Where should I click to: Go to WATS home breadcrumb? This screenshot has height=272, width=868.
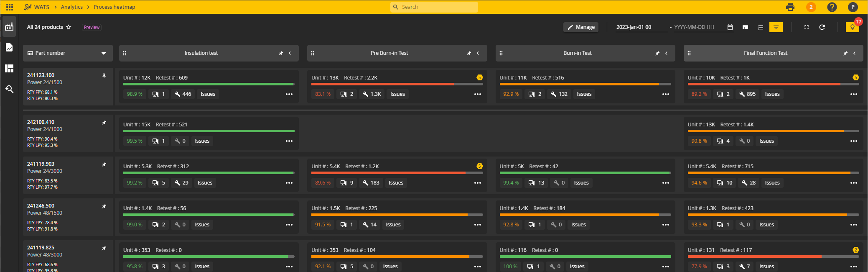(41, 7)
